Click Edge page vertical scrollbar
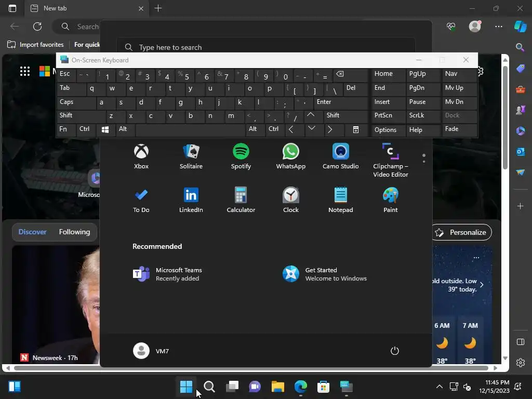Viewport: 532px width, 399px height. (505, 117)
